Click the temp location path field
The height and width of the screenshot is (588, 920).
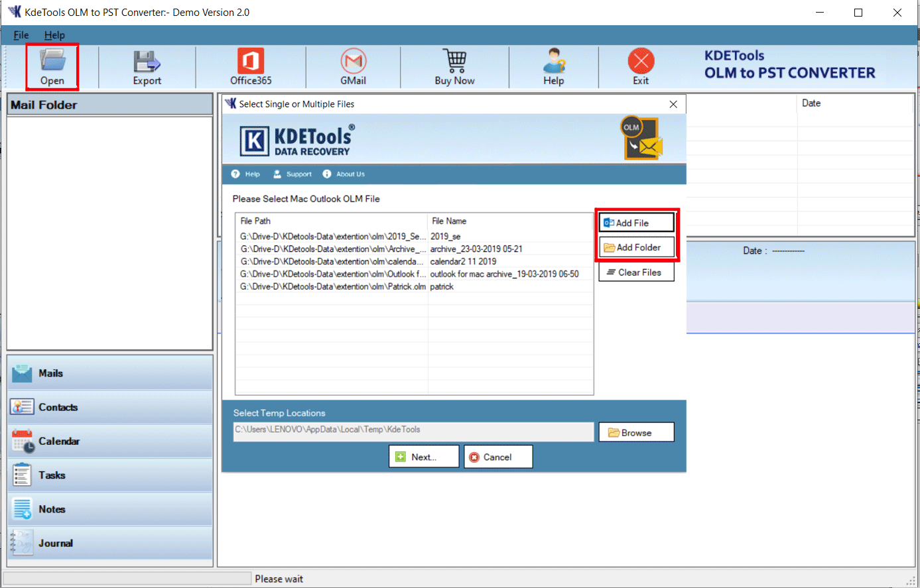(x=413, y=431)
